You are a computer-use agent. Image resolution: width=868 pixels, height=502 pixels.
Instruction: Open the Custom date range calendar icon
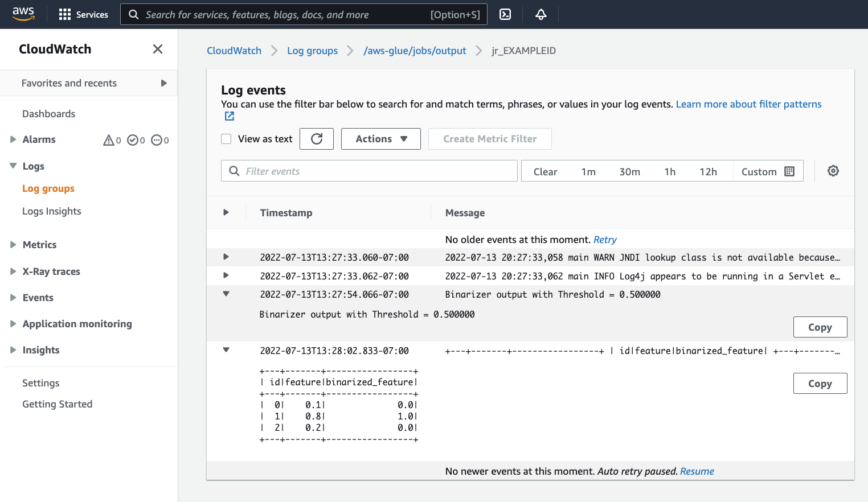(x=789, y=171)
